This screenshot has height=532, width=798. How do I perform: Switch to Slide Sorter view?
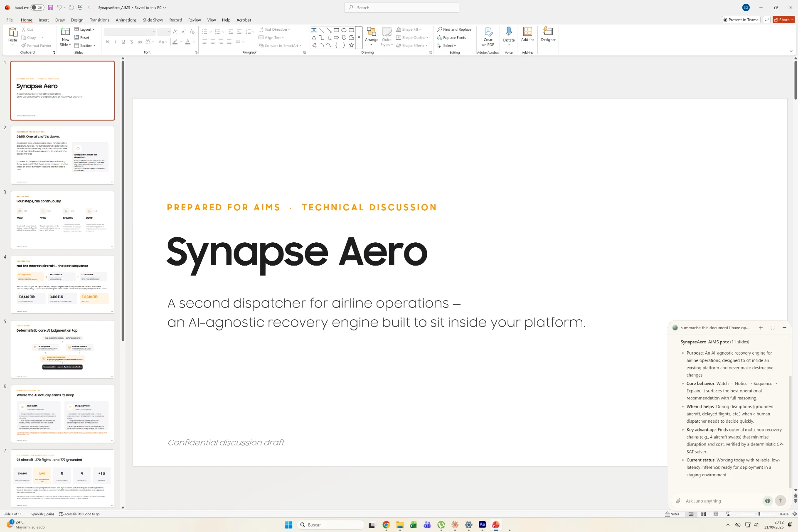pos(704,514)
